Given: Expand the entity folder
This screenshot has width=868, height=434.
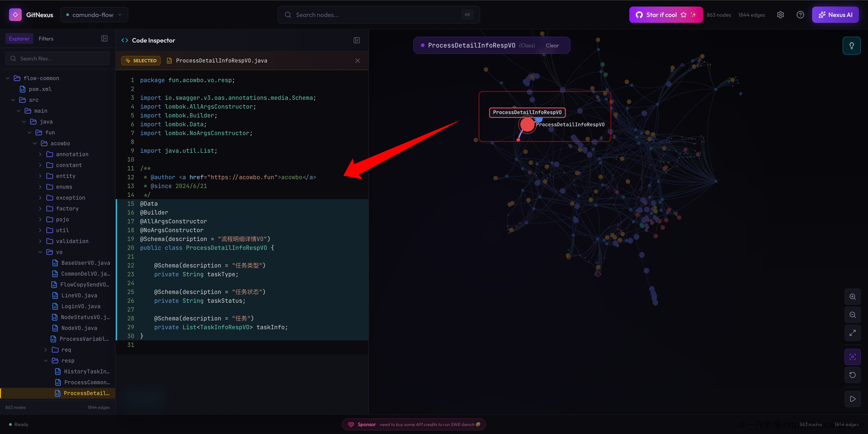Looking at the screenshot, I should (40, 176).
